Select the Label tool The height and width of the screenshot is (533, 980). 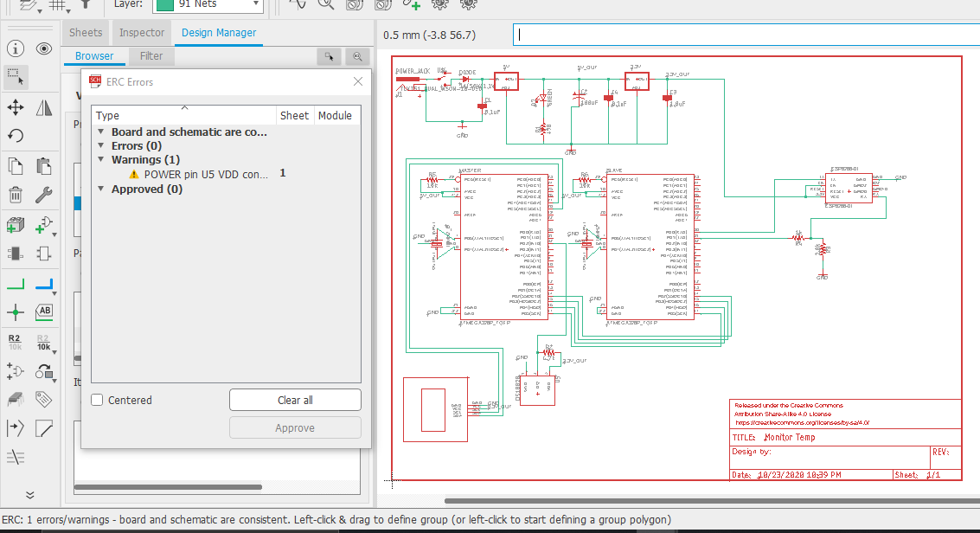[44, 312]
